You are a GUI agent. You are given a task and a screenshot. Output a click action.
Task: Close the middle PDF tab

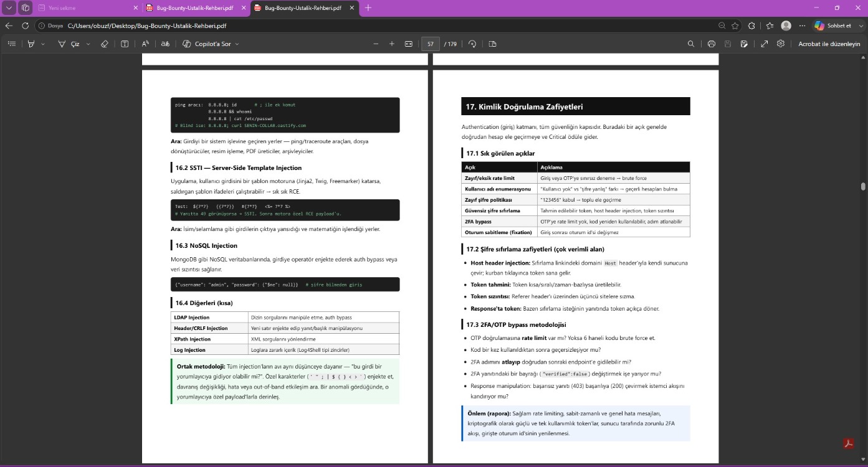[x=244, y=8]
